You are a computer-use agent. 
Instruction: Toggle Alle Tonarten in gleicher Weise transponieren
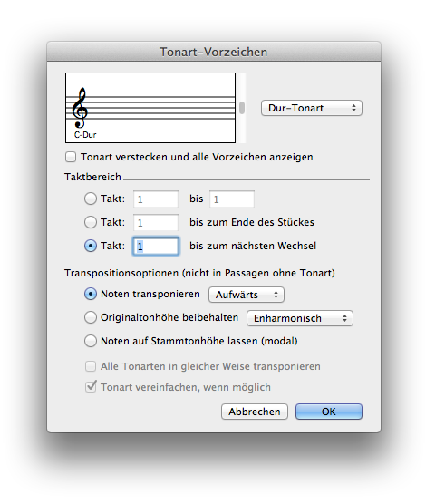91,366
